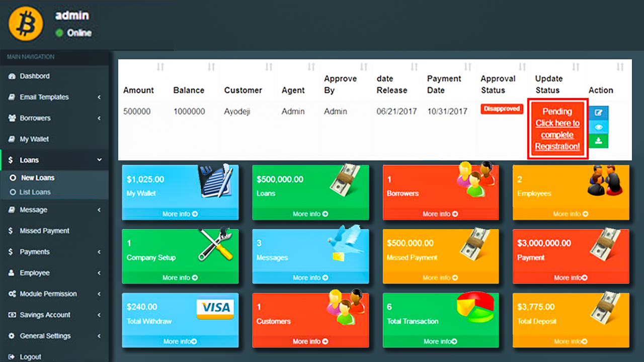Image resolution: width=644 pixels, height=362 pixels.
Task: Click the eye icon to view loan
Action: pos(598,127)
